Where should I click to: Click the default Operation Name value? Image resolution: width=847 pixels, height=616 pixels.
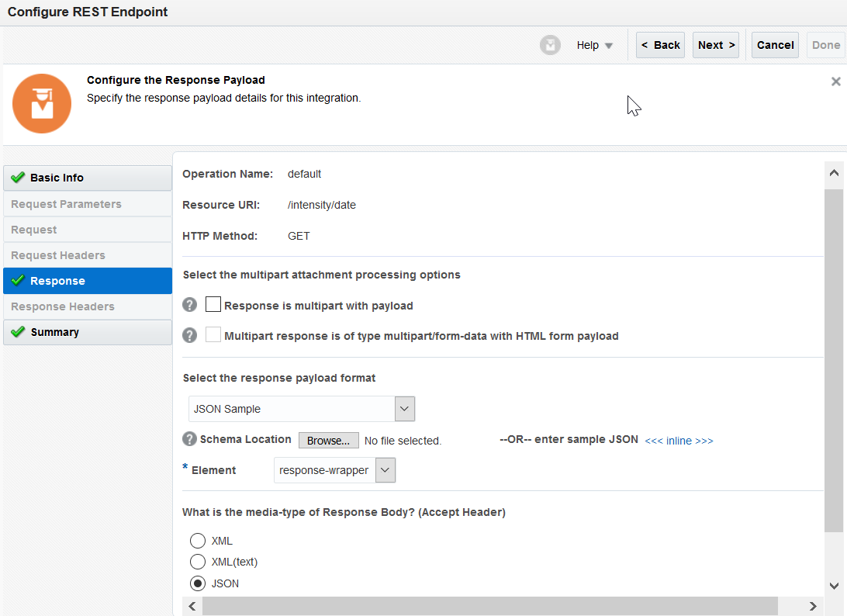304,174
